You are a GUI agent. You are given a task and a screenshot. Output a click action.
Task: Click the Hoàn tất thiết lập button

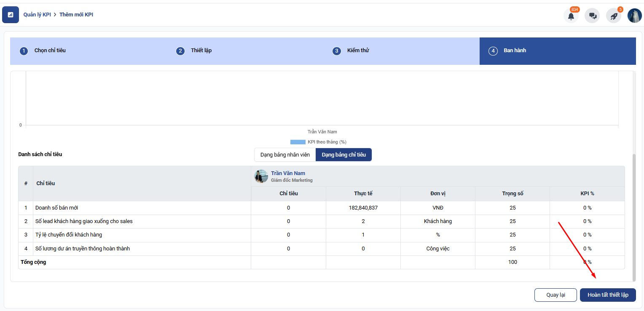click(x=608, y=295)
